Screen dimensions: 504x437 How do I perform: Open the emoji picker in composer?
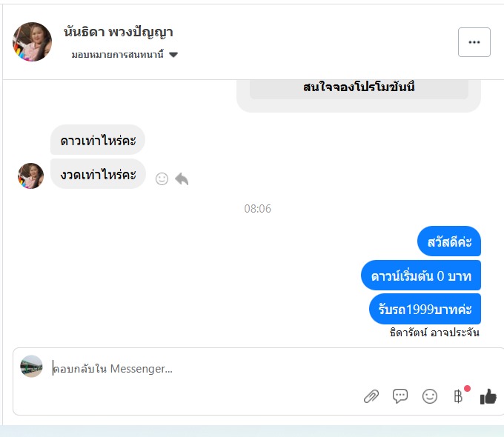click(429, 396)
